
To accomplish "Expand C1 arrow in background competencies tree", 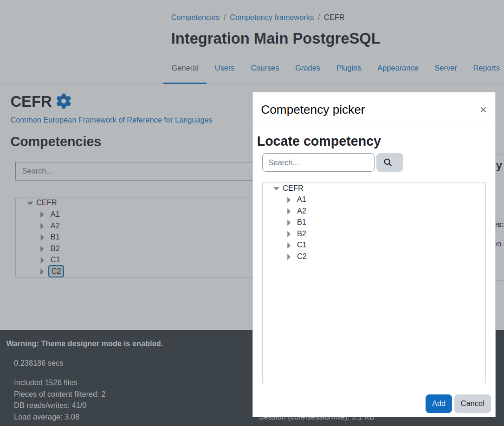I will (42, 260).
